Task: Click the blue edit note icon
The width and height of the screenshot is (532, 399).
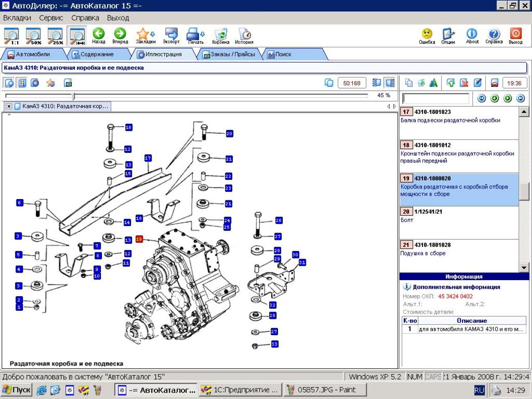Action: click(477, 82)
